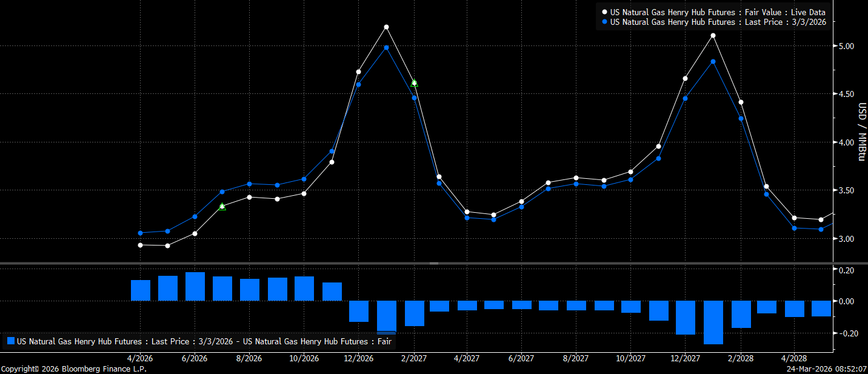This screenshot has width=868, height=374.
Task: Click the green triangle marker near 2/2027
Action: [414, 83]
